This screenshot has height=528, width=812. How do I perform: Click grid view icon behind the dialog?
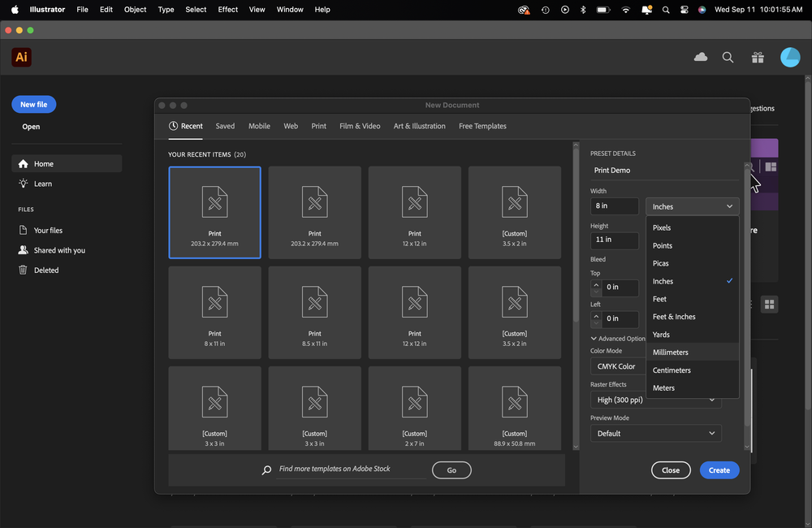point(769,304)
